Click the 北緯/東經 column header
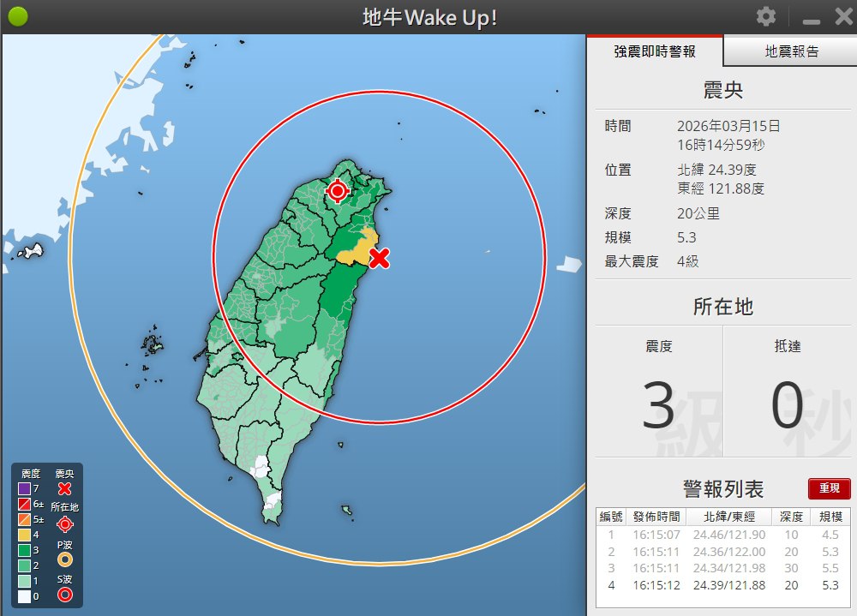 pos(729,517)
